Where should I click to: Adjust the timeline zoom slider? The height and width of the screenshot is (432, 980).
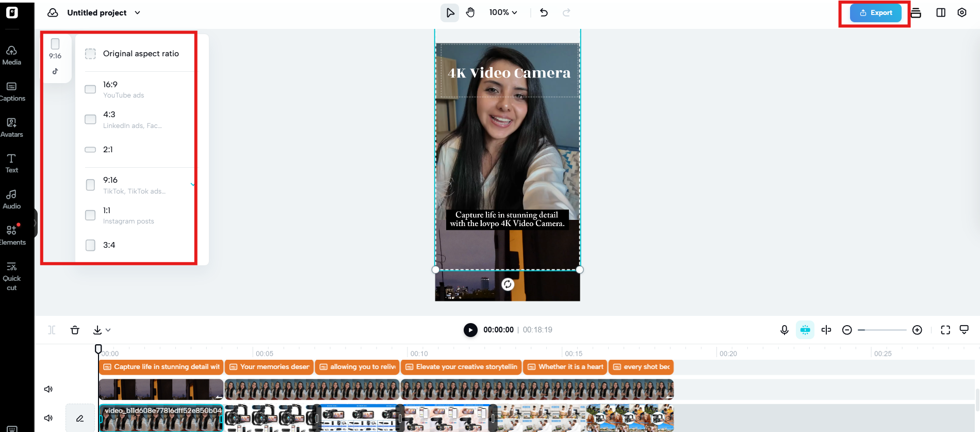pyautogui.click(x=882, y=330)
